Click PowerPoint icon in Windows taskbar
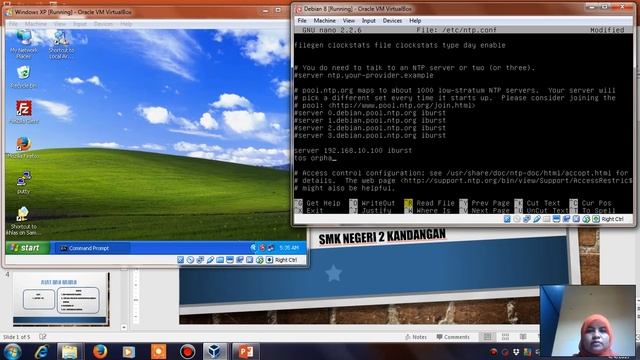Screen dimensions: 640x360 coord(245,351)
